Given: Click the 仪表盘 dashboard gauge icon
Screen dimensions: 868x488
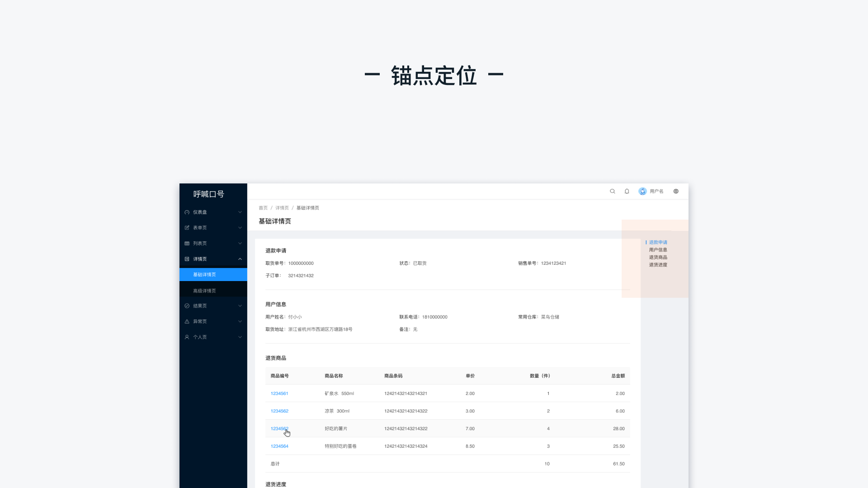Looking at the screenshot, I should [x=187, y=212].
